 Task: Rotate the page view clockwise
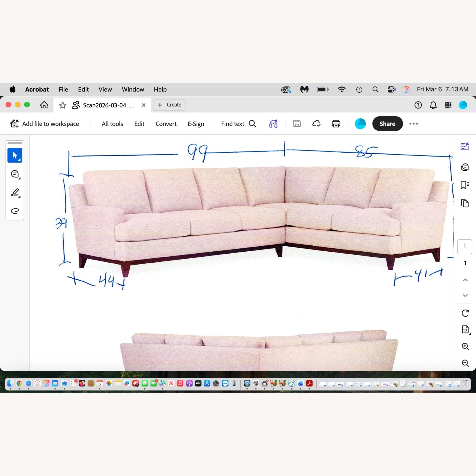(x=465, y=313)
